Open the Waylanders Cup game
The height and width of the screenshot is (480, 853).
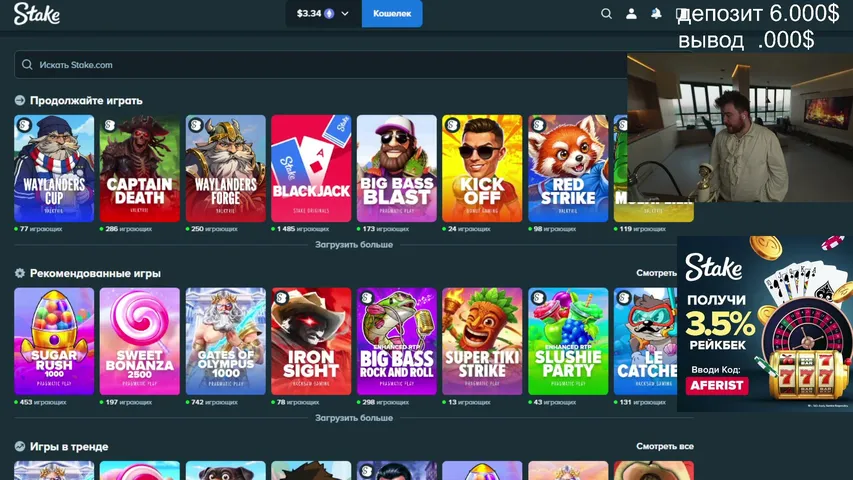(54, 168)
